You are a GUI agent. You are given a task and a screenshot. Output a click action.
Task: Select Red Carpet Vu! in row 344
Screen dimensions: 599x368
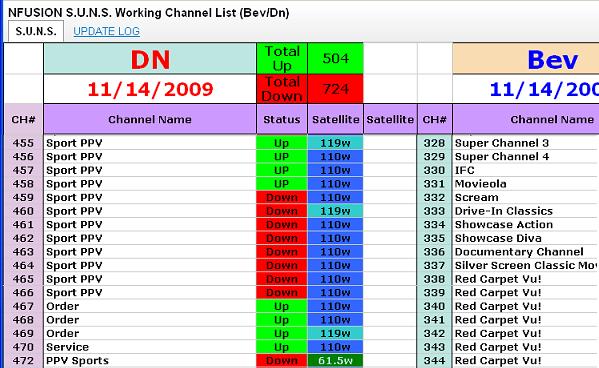click(526, 361)
